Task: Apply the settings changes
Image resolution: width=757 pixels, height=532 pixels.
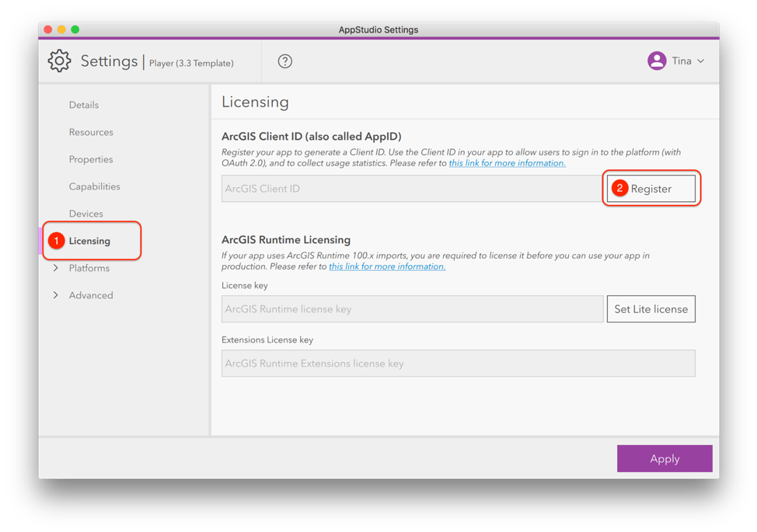Action: 665,458
